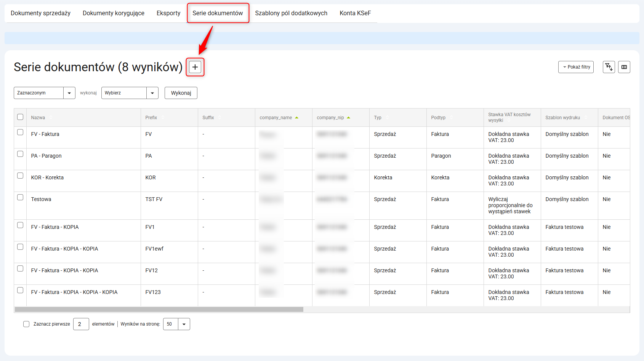Sort by Prefix using its sort icon

click(x=163, y=118)
